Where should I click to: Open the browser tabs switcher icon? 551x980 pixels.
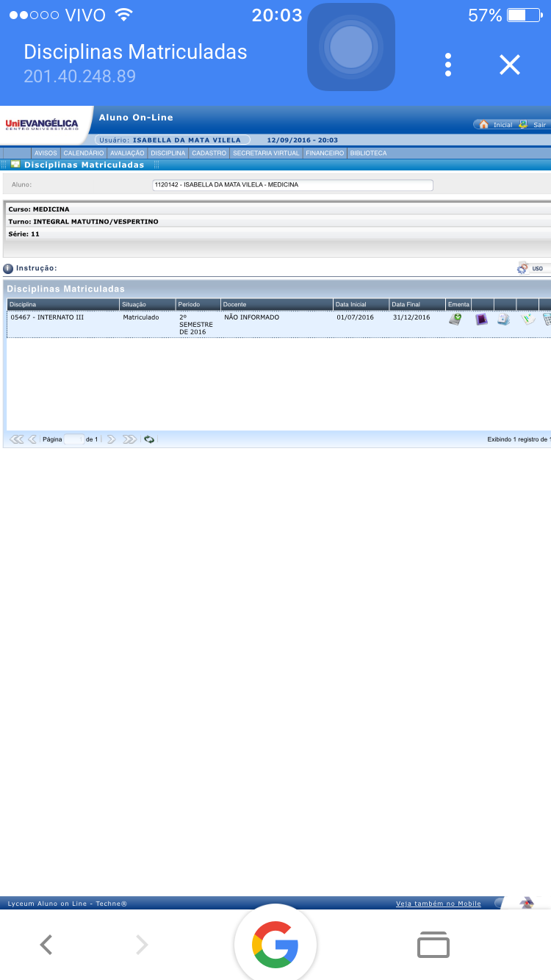point(433,945)
